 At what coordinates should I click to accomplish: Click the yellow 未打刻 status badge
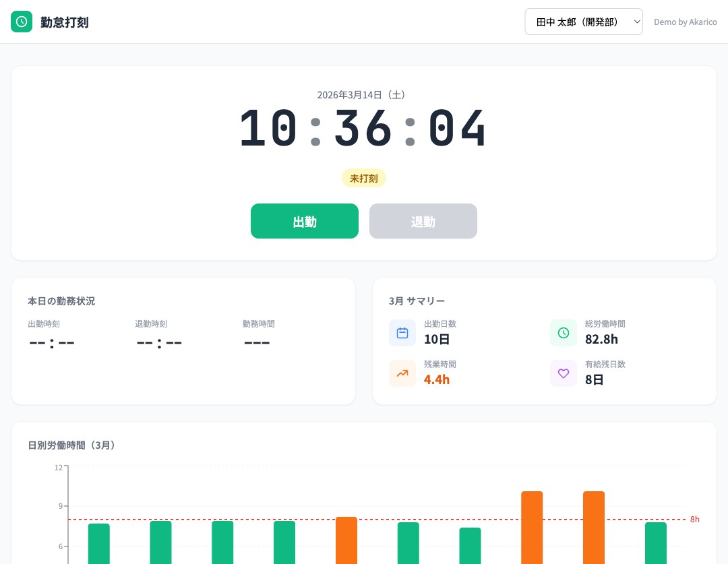(364, 178)
